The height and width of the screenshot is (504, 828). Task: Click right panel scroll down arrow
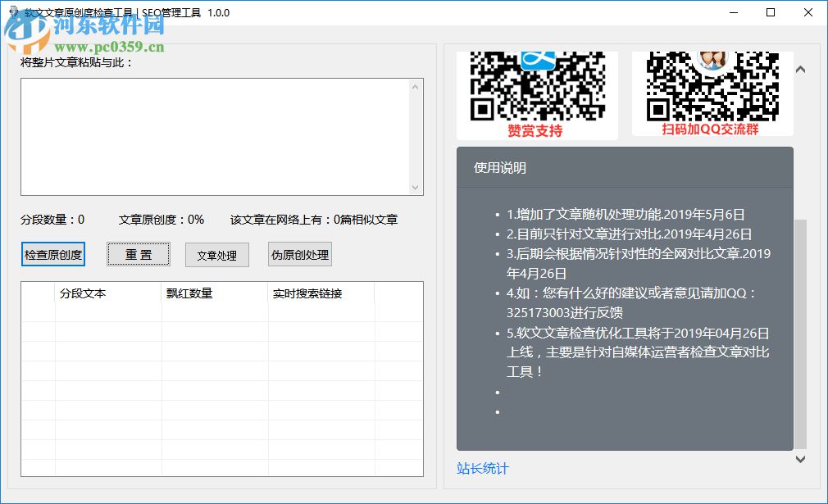point(801,459)
